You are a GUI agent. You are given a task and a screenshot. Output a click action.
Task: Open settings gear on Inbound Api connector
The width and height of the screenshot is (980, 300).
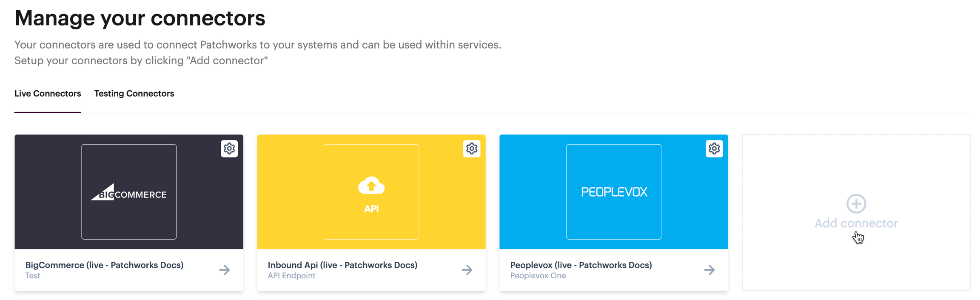(x=471, y=149)
